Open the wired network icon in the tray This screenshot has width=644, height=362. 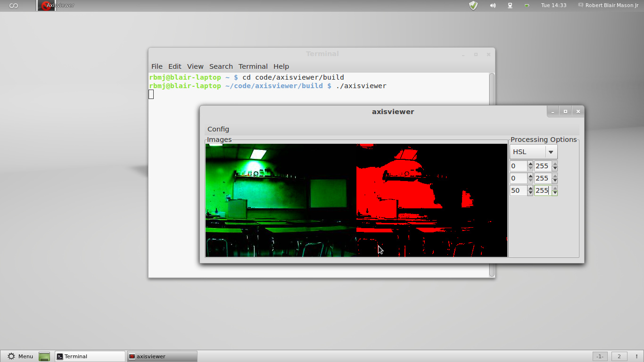(510, 6)
